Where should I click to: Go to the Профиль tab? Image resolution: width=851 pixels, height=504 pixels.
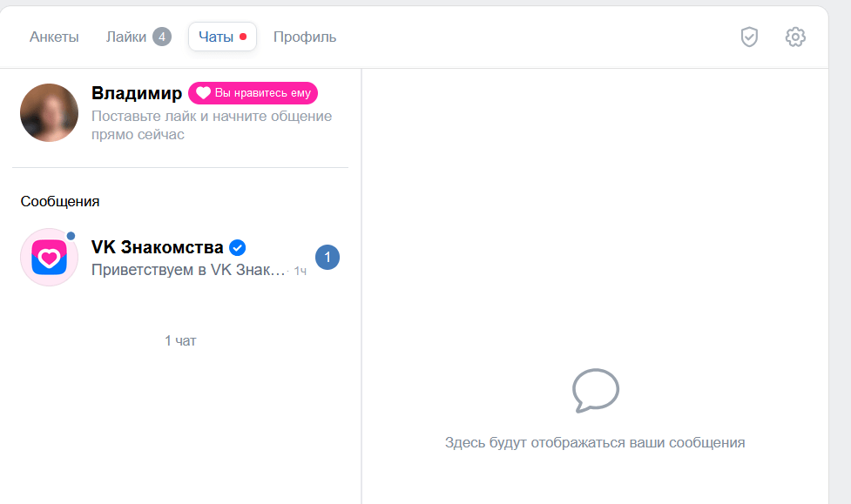tap(305, 37)
